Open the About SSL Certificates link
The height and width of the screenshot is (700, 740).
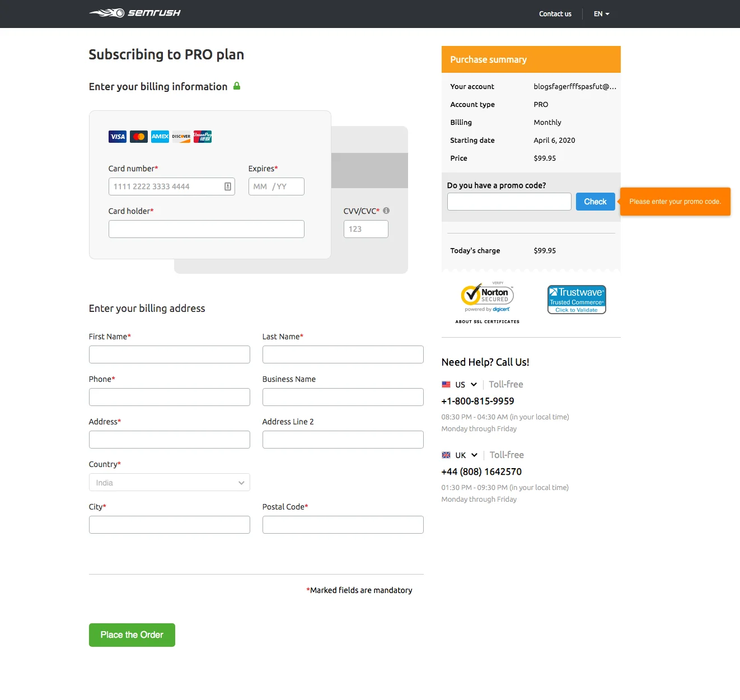486,321
